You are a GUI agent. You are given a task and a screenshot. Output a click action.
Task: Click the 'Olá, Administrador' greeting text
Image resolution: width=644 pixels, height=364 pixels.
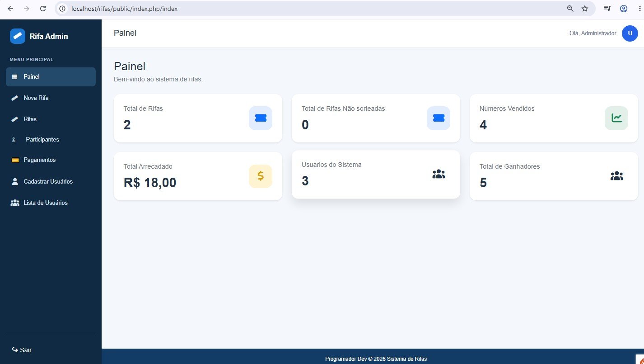click(593, 33)
